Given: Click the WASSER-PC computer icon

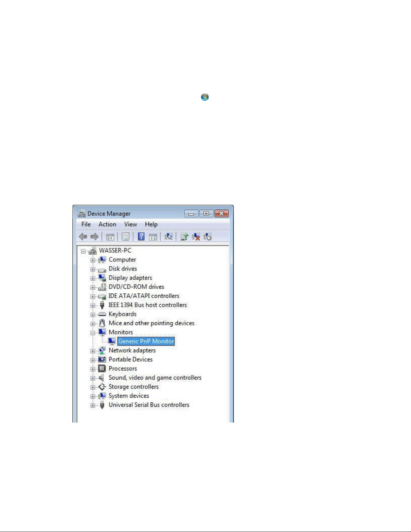Looking at the screenshot, I should tap(93, 250).
